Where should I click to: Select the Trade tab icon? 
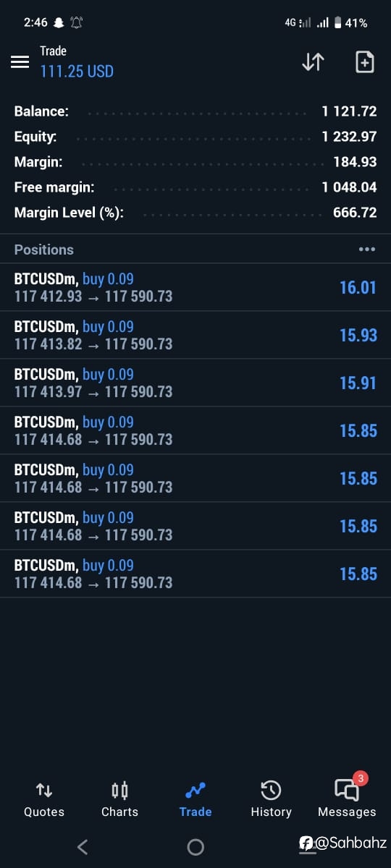[x=195, y=790]
